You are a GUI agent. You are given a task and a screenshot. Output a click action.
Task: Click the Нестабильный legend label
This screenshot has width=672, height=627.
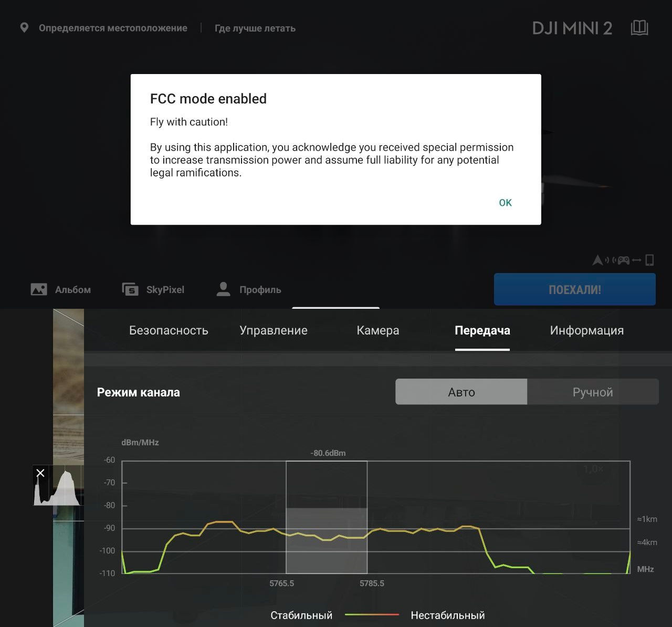click(448, 615)
